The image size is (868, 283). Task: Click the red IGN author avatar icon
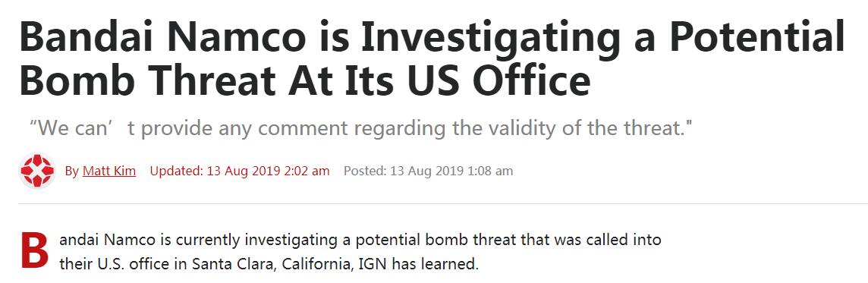pos(37,171)
